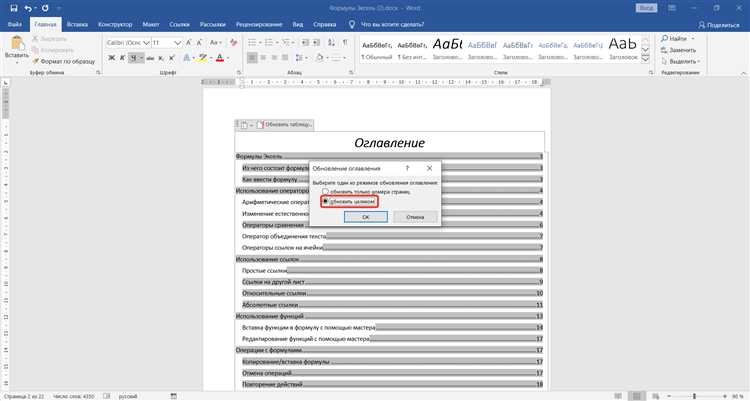750x401 pixels.
Task: Click word count 'Число слов' in status bar
Action: pyautogui.click(x=74, y=396)
